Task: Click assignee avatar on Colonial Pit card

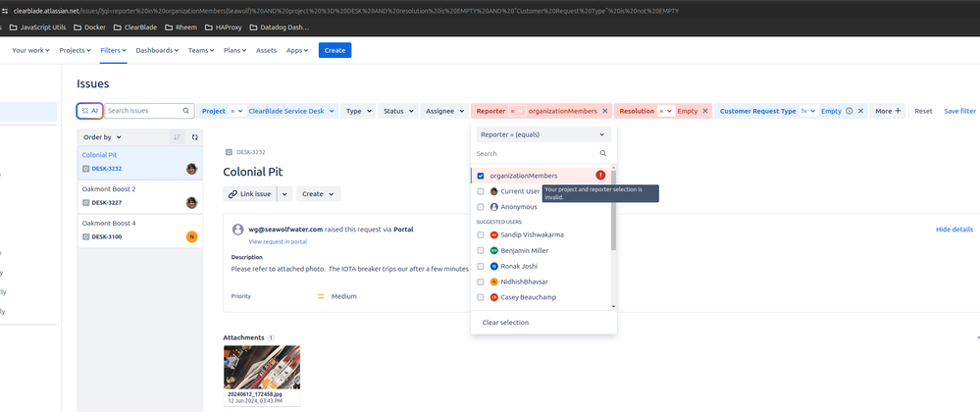Action: (192, 168)
